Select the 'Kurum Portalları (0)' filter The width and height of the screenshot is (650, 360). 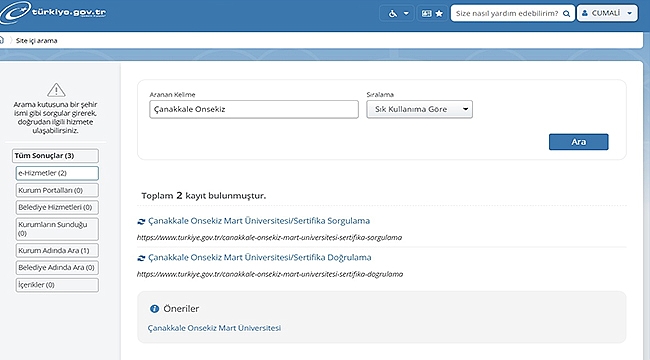tap(57, 190)
